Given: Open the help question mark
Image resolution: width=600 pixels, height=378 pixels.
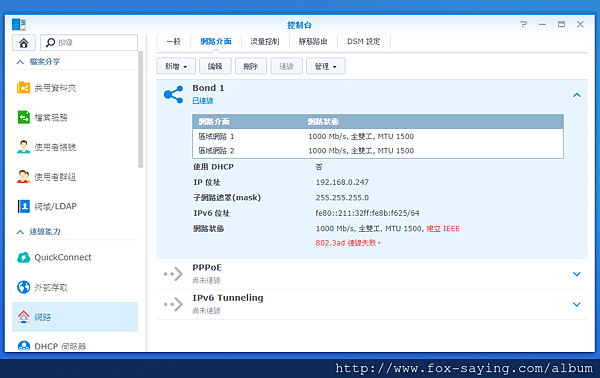Looking at the screenshot, I should pyautogui.click(x=523, y=24).
